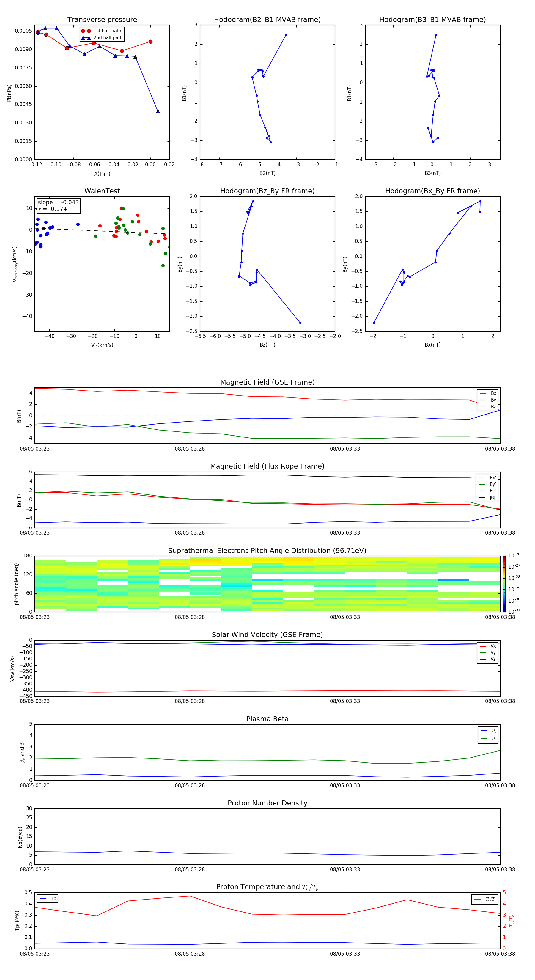This screenshot has width=535, height=980.
Task: Click the "Bz'" Flux Rope legend entry
Action: (487, 491)
